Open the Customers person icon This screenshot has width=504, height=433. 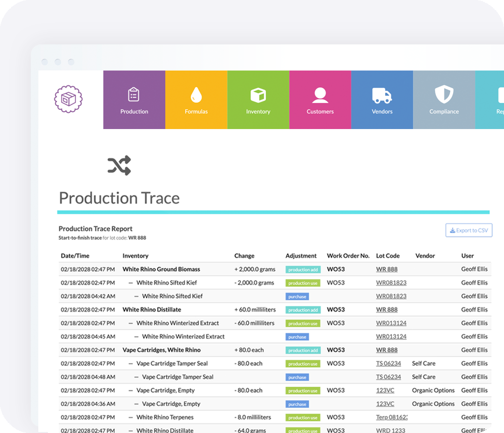pos(320,95)
